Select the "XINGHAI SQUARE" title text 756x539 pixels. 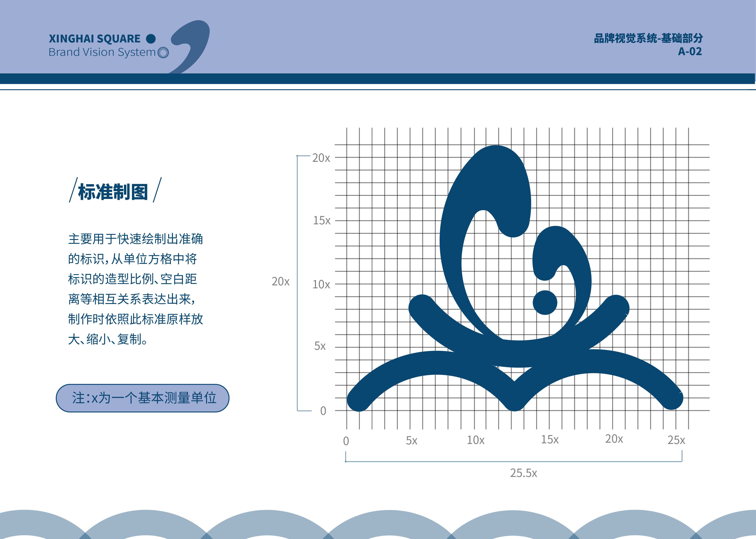(95, 39)
